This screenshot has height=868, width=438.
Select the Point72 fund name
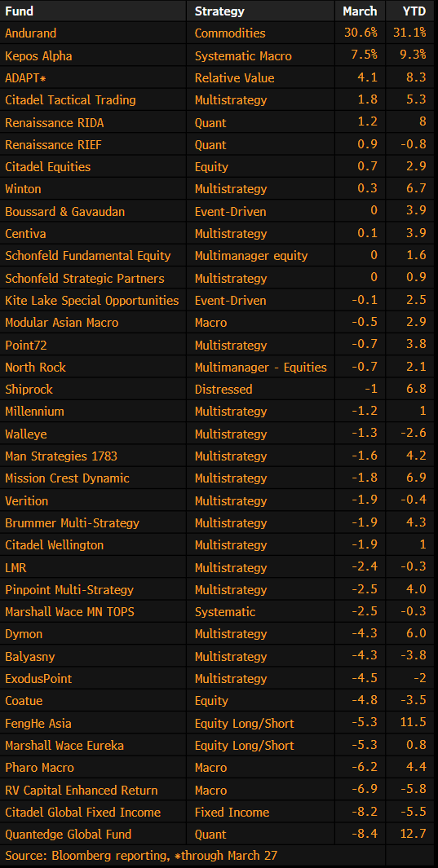coord(25,345)
